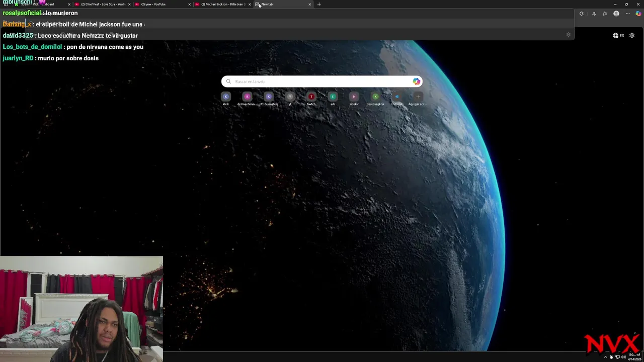Open page settings gear at top right

tap(632, 36)
